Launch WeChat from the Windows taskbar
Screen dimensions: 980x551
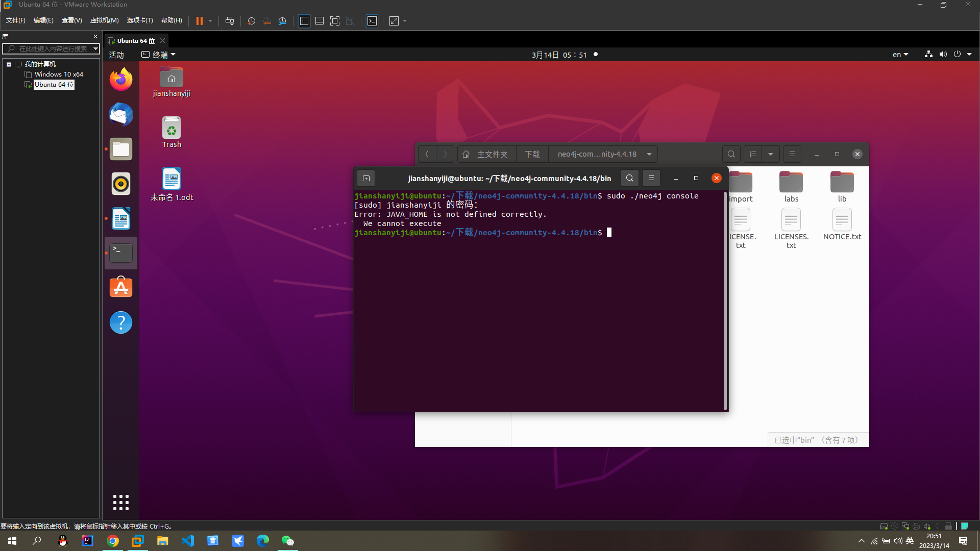tap(288, 540)
